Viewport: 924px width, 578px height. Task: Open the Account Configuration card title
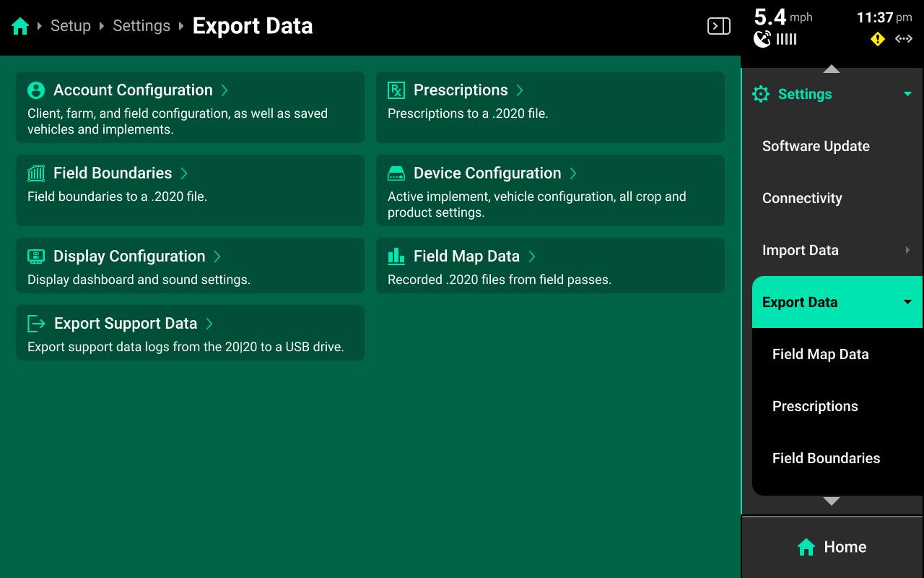pyautogui.click(x=133, y=90)
